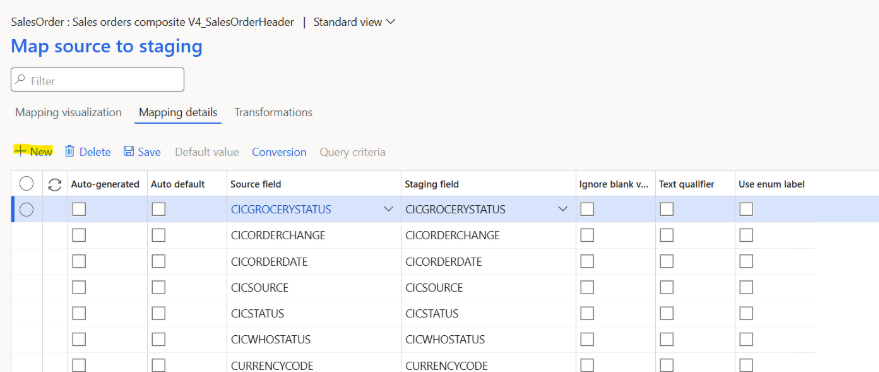879x372 pixels.
Task: Select the CICORDERDATE staging field cell
Action: click(489, 262)
